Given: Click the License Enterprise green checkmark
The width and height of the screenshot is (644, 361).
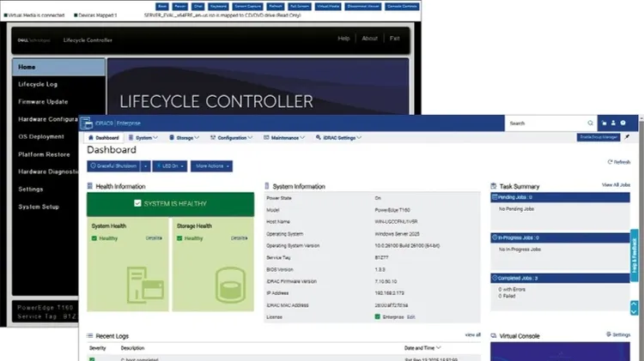Looking at the screenshot, I should coord(378,316).
